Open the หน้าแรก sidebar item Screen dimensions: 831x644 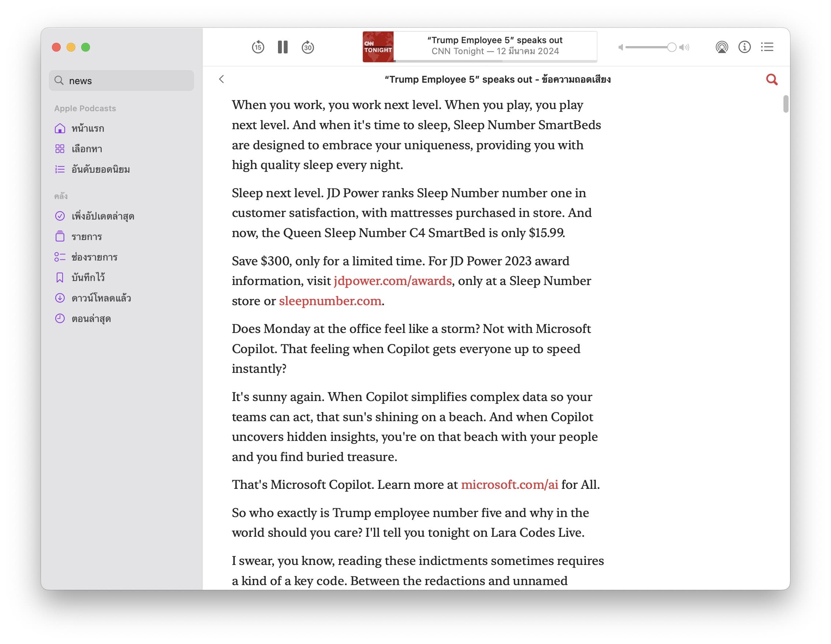(87, 129)
